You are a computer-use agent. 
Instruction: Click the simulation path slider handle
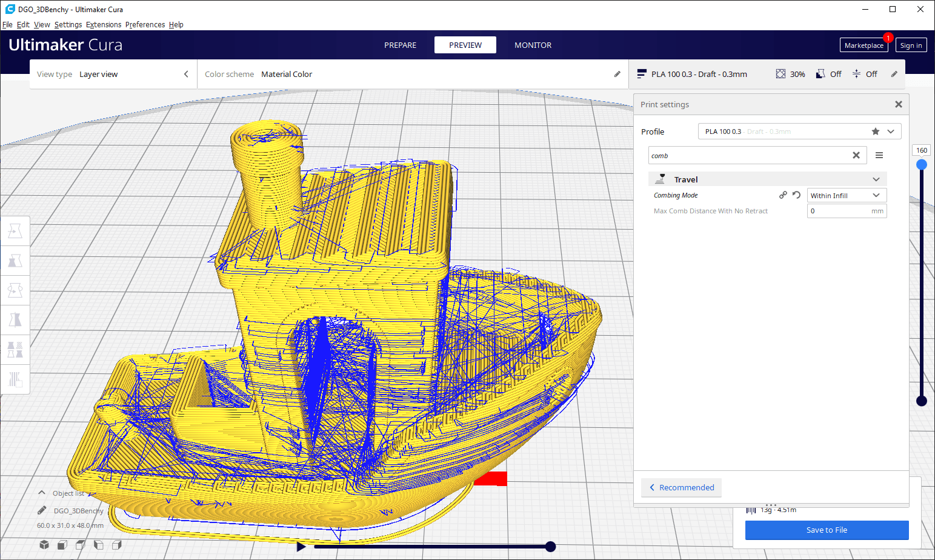pos(550,547)
